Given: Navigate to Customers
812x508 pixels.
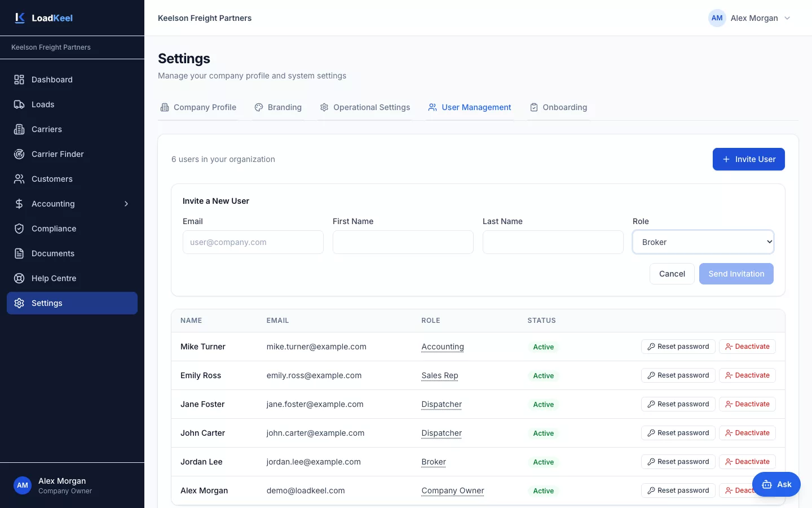Looking at the screenshot, I should (x=72, y=179).
